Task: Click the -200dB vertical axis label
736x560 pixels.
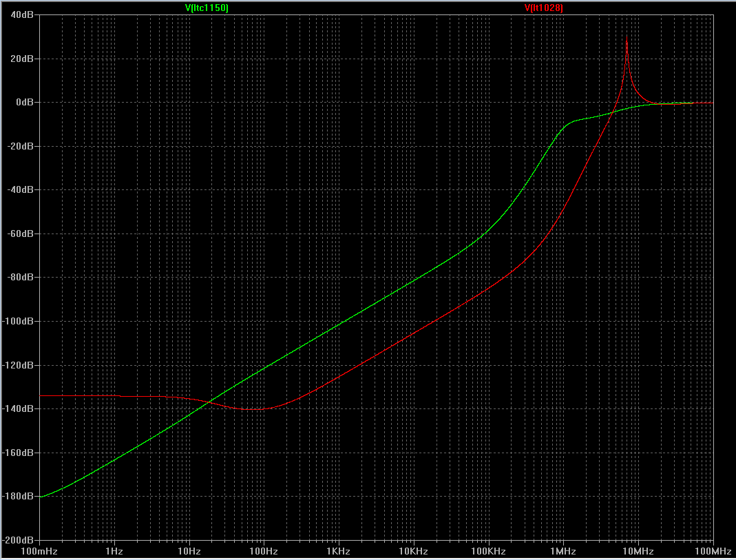Action: tap(19, 540)
